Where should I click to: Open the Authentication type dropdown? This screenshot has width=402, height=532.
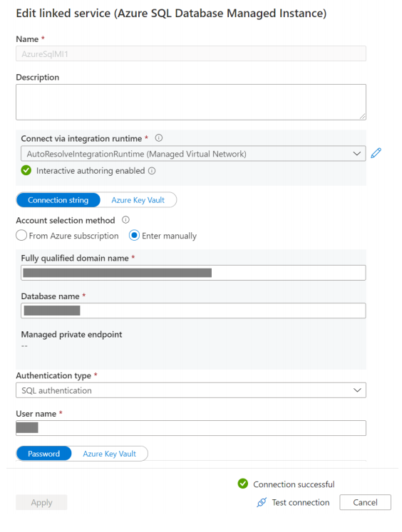191,390
